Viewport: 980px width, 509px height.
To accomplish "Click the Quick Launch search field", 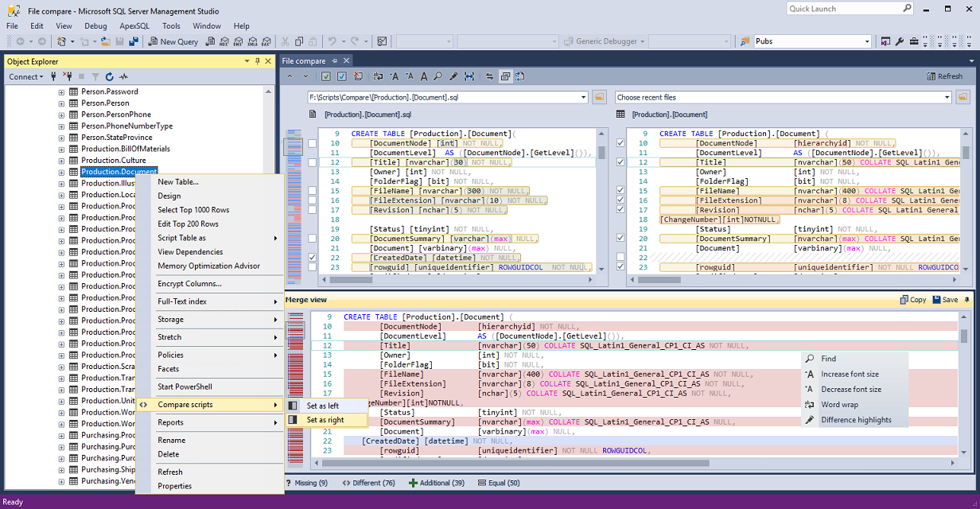I will (843, 9).
